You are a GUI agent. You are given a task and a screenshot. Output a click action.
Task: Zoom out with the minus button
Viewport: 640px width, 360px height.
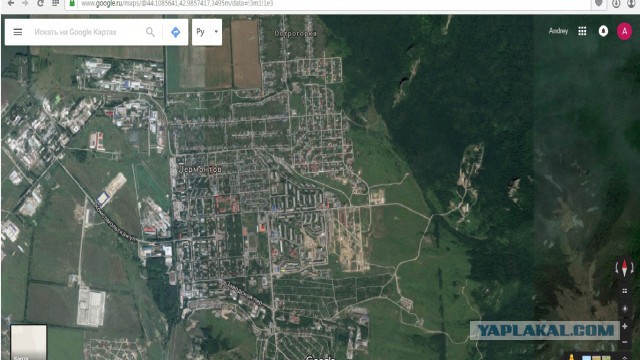click(x=624, y=342)
